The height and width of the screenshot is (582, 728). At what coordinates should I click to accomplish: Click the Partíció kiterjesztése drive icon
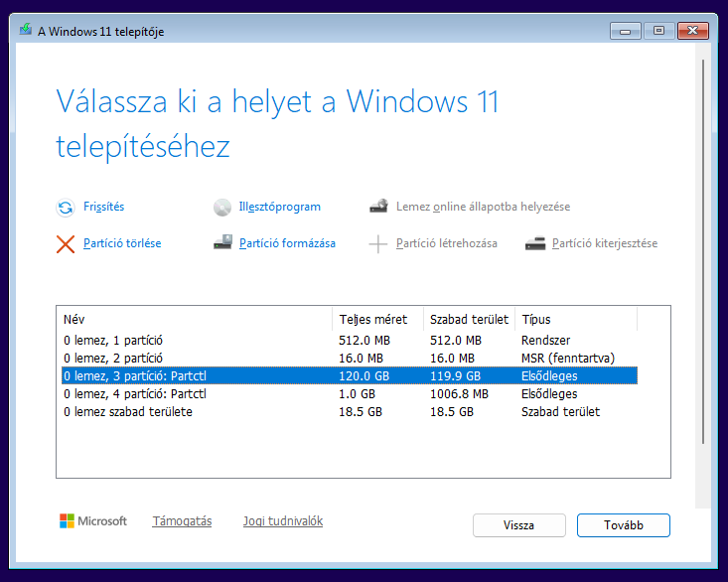coord(535,243)
